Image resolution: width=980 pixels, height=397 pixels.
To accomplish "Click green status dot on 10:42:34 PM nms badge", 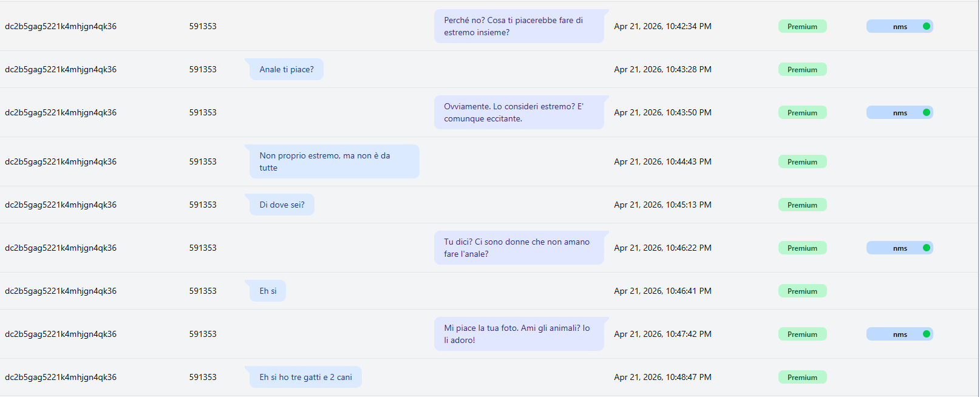I will tap(926, 26).
